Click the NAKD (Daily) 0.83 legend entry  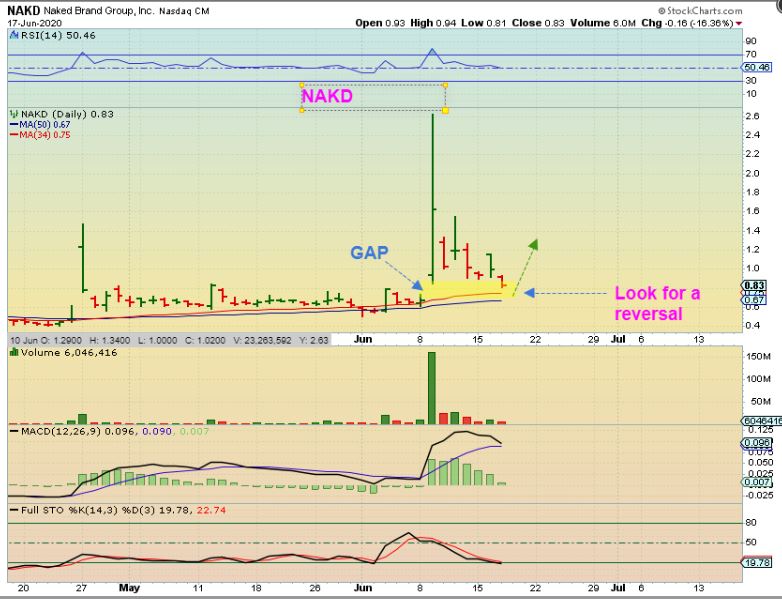(67, 114)
